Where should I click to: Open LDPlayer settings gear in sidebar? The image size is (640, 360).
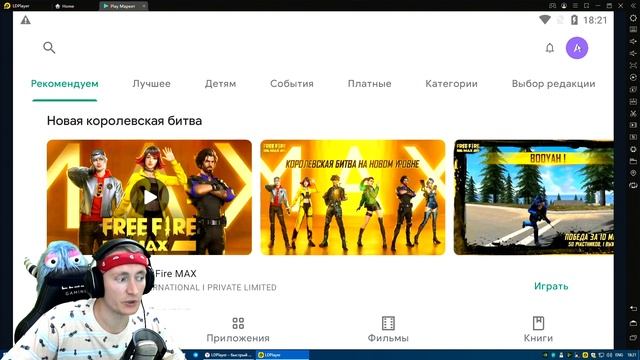tap(633, 18)
